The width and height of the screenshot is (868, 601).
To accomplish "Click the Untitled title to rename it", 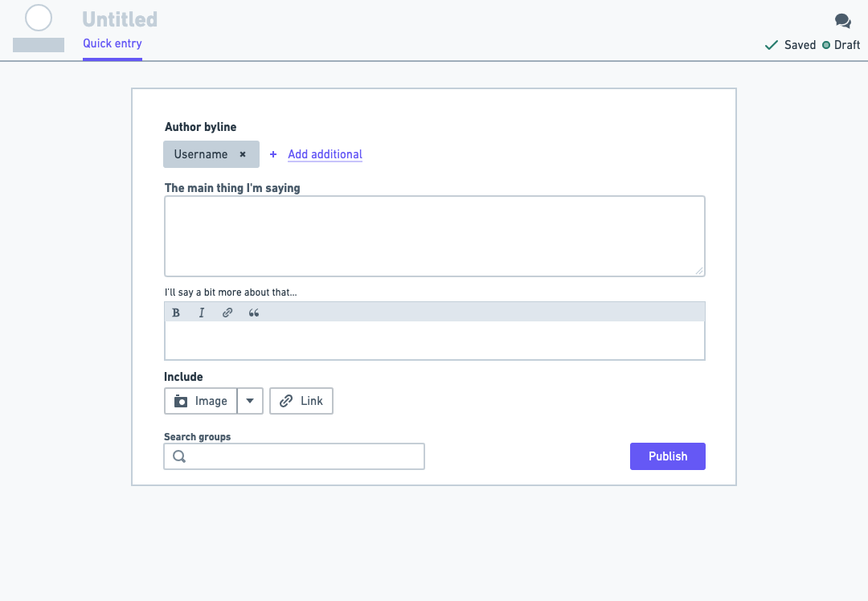I will pyautogui.click(x=119, y=18).
